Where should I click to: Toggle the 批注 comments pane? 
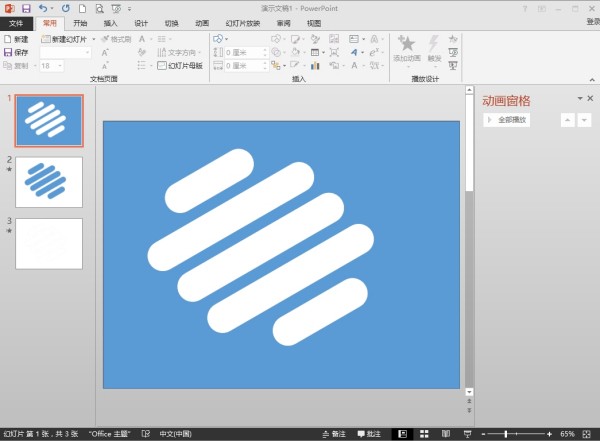tap(367, 434)
